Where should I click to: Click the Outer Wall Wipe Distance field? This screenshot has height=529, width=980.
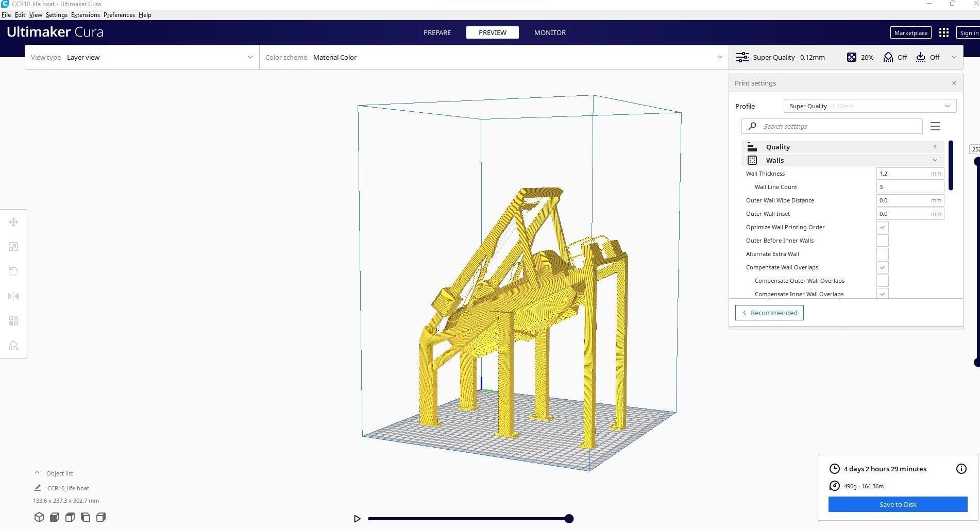(910, 200)
